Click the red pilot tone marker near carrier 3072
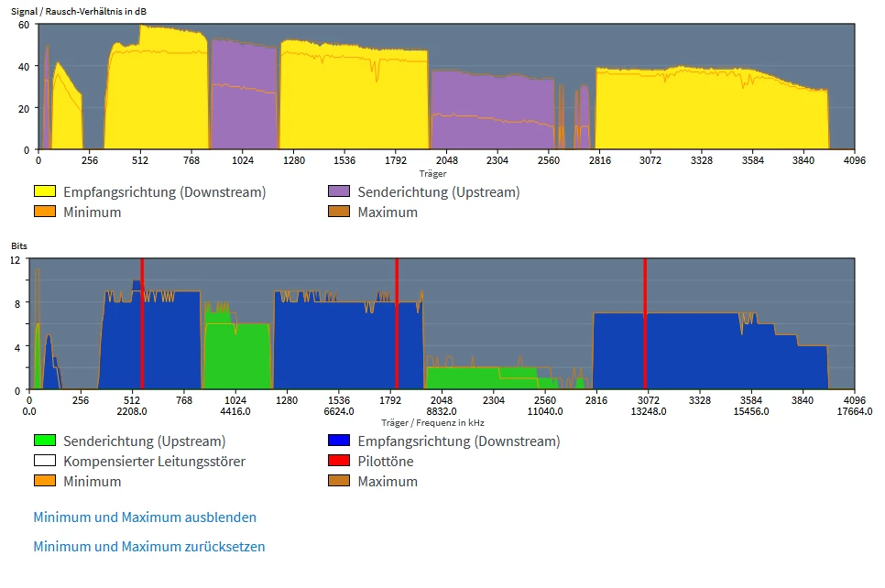Image resolution: width=885 pixels, height=588 pixels. click(645, 324)
